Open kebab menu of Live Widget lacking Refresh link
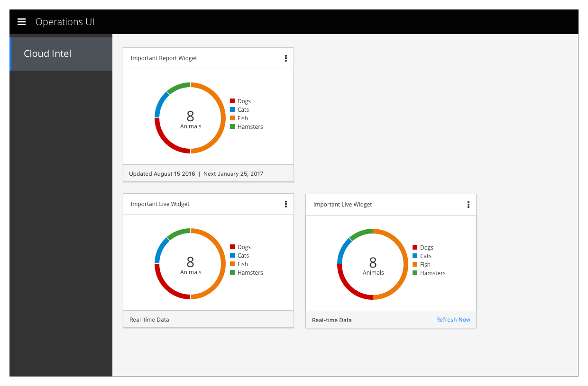588x386 pixels. pos(285,204)
